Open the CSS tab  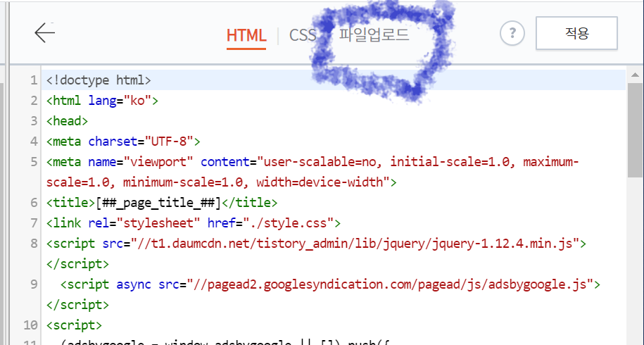click(303, 35)
